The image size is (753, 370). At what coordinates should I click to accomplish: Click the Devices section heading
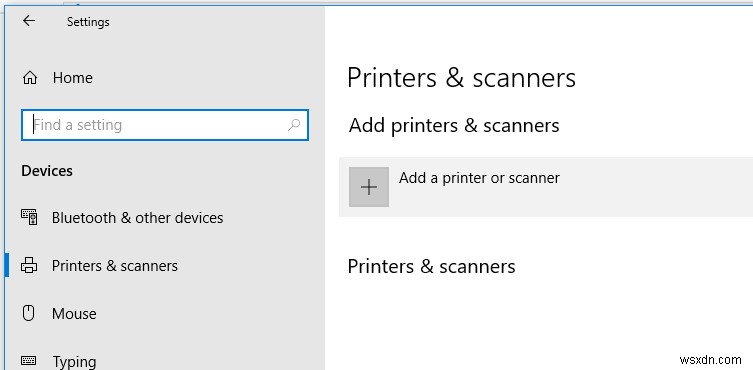tap(47, 171)
